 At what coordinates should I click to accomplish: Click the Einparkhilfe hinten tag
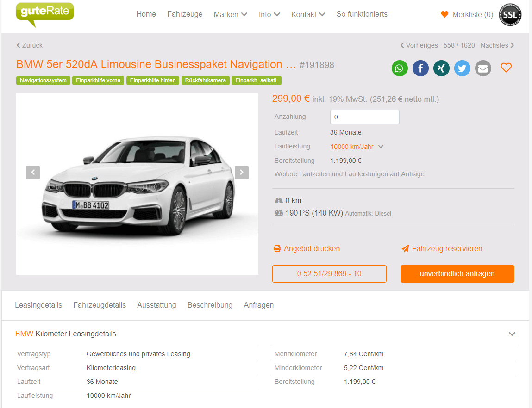click(x=153, y=80)
